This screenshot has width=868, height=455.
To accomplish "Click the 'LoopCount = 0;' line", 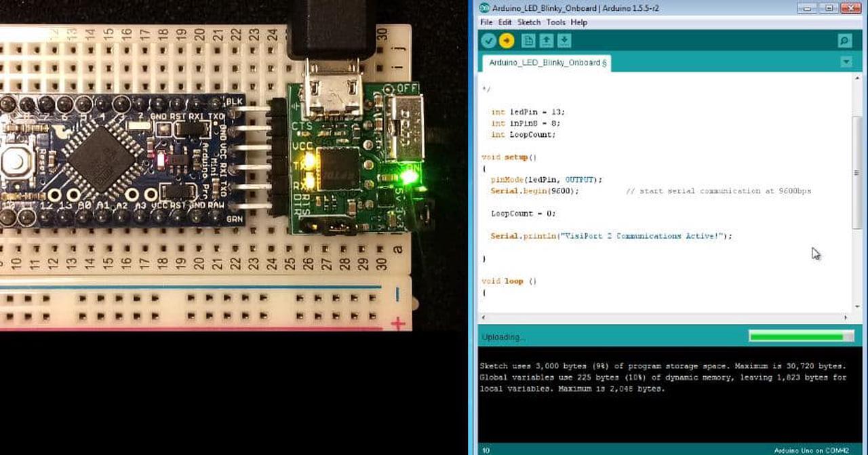I will point(523,213).
